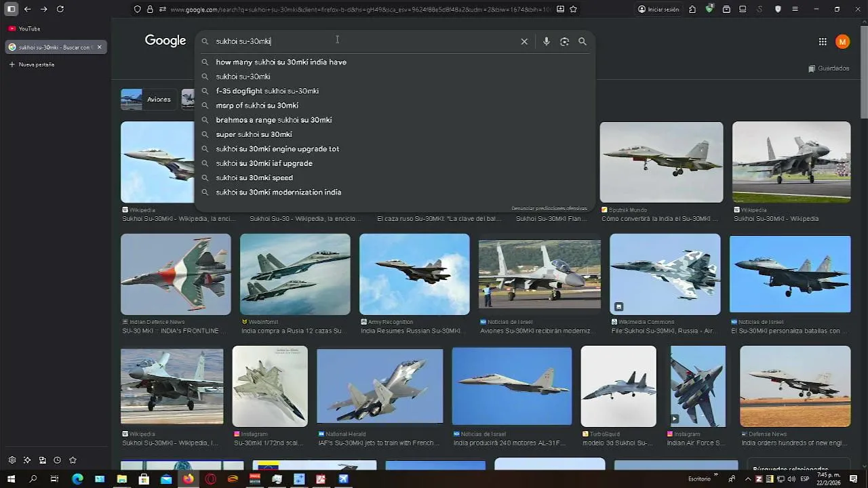The image size is (868, 488).
Task: Show synced tabs in the sidebar
Action: (42, 460)
